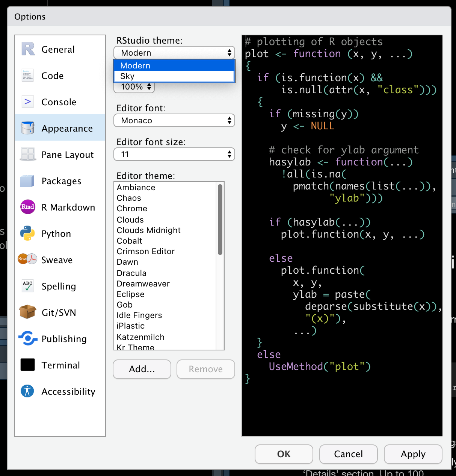Click the Add button for editor themes
456x476 pixels.
pyautogui.click(x=142, y=369)
